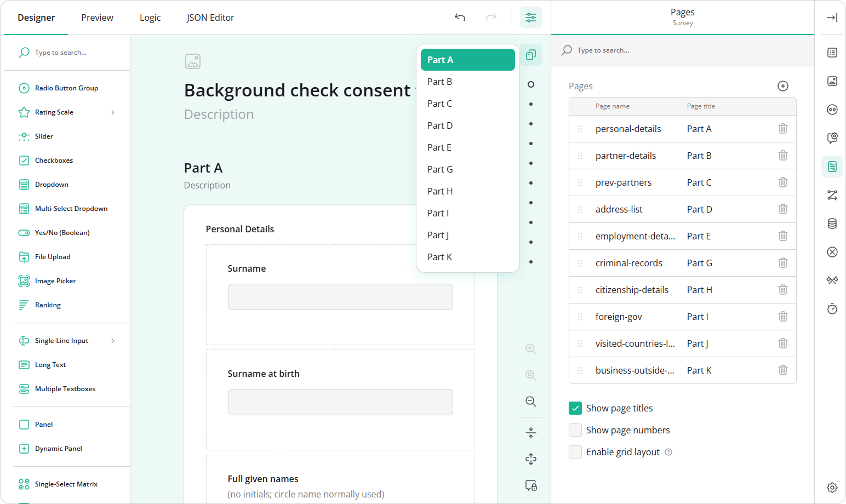Image resolution: width=846 pixels, height=504 pixels.
Task: Delete the foreign-gov page
Action: (783, 317)
